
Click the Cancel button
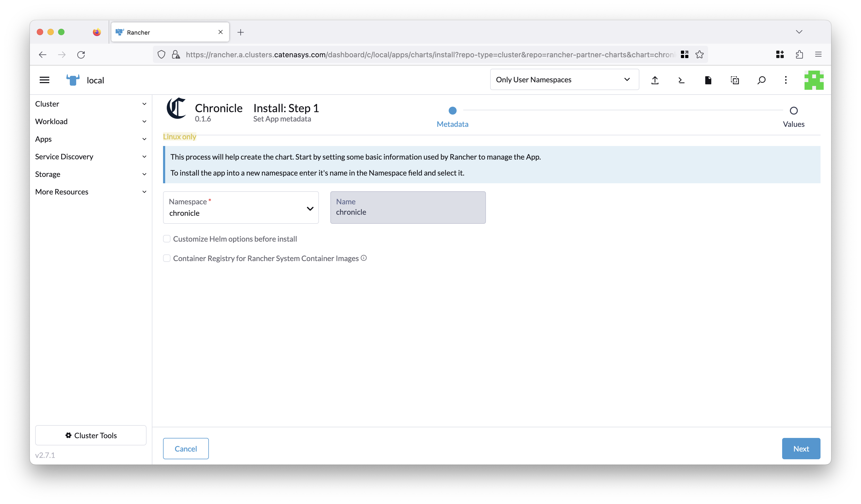tap(185, 448)
